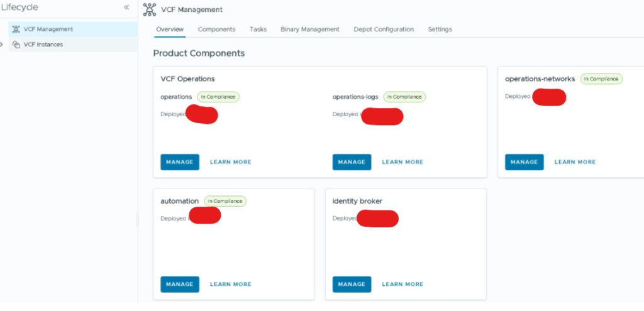Click Manage for identity broker

tap(352, 284)
